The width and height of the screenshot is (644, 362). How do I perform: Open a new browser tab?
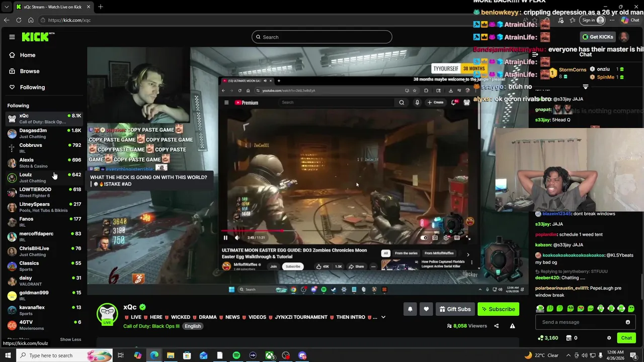[100, 7]
